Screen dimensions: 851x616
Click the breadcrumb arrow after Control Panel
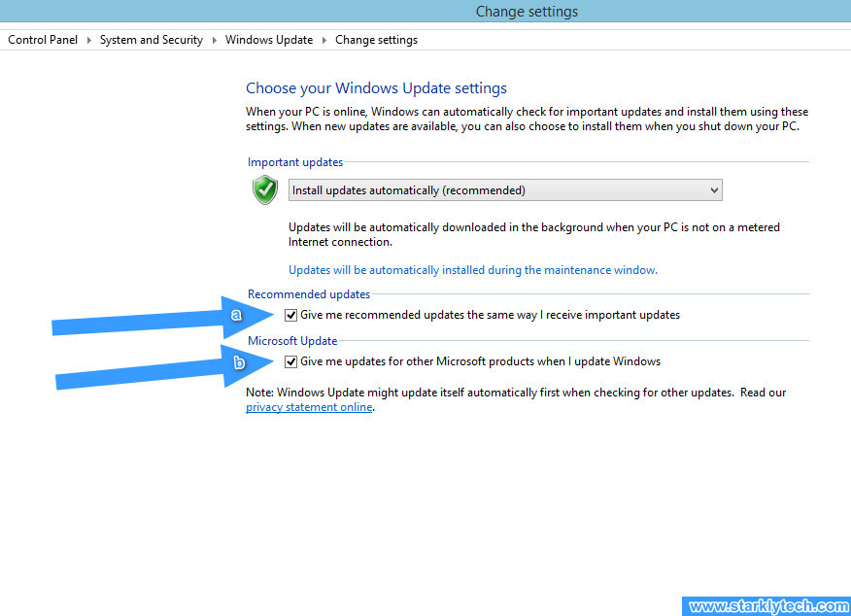[87, 40]
